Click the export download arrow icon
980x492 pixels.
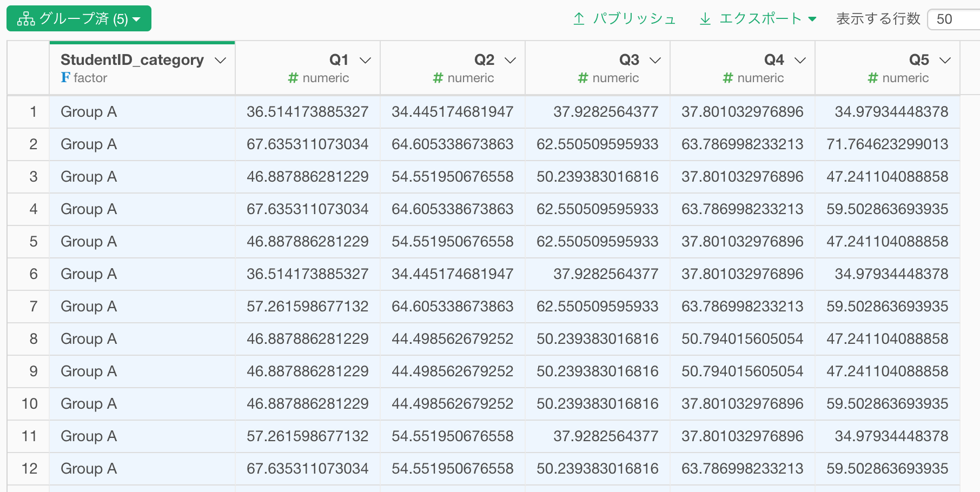click(x=705, y=19)
